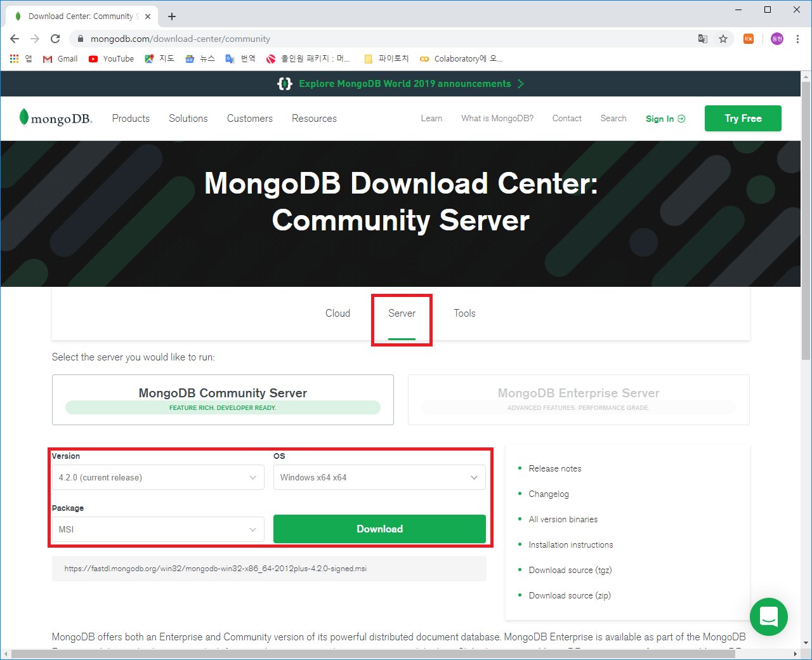The image size is (812, 660).
Task: Open the Gmail bookmark
Action: click(x=60, y=58)
